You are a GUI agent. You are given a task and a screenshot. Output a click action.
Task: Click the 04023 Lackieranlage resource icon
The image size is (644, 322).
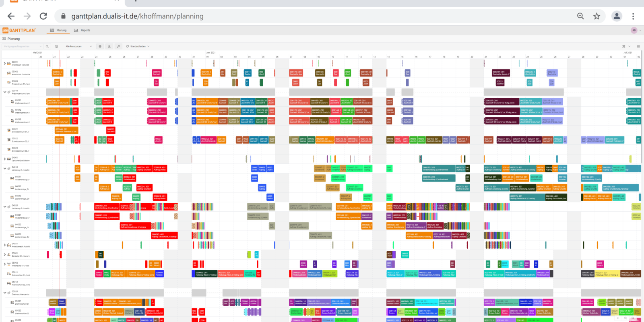click(x=12, y=235)
